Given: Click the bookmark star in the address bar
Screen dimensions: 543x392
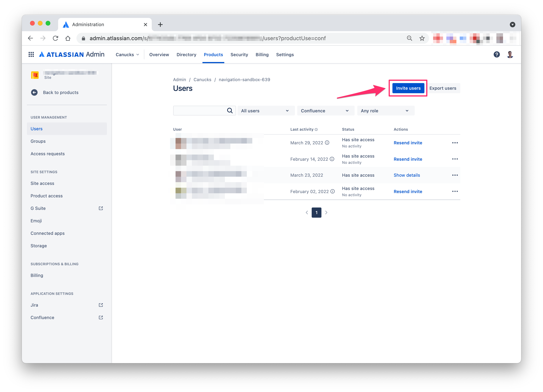Looking at the screenshot, I should click(x=422, y=38).
